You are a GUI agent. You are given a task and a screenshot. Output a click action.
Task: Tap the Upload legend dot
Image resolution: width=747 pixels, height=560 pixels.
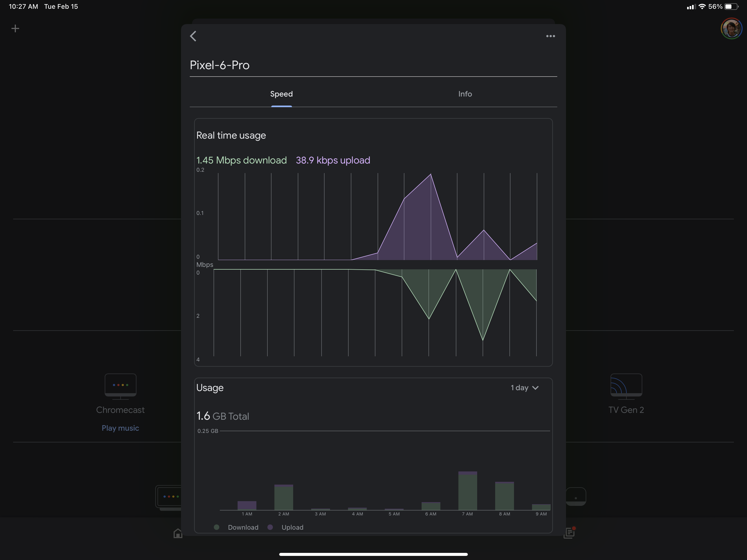270,527
